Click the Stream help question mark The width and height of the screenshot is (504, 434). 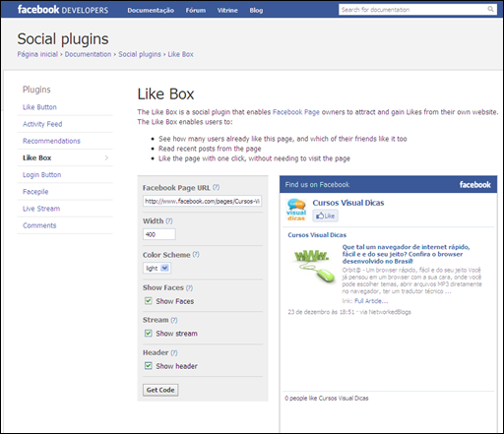[x=174, y=320]
